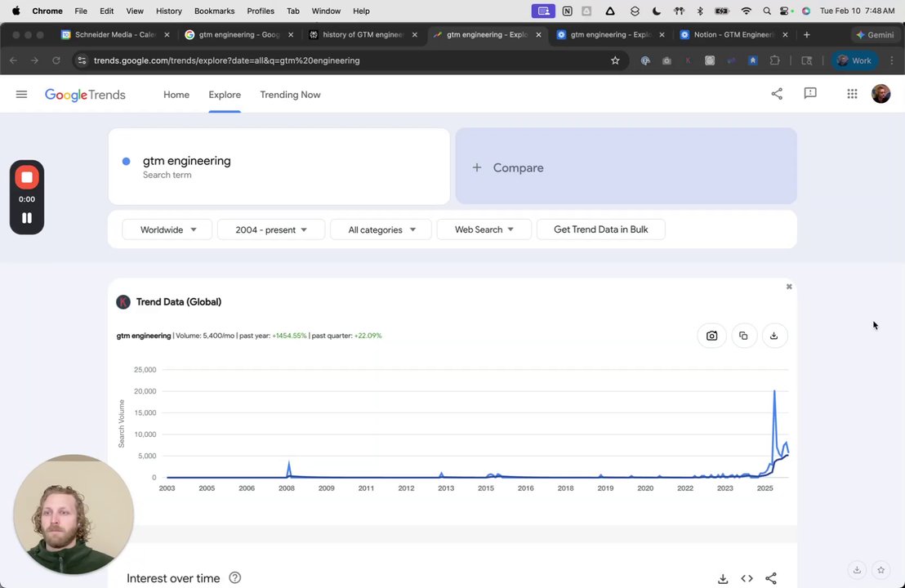Click Get Trend Data in Bulk button
This screenshot has height=588, width=905.
click(x=600, y=229)
